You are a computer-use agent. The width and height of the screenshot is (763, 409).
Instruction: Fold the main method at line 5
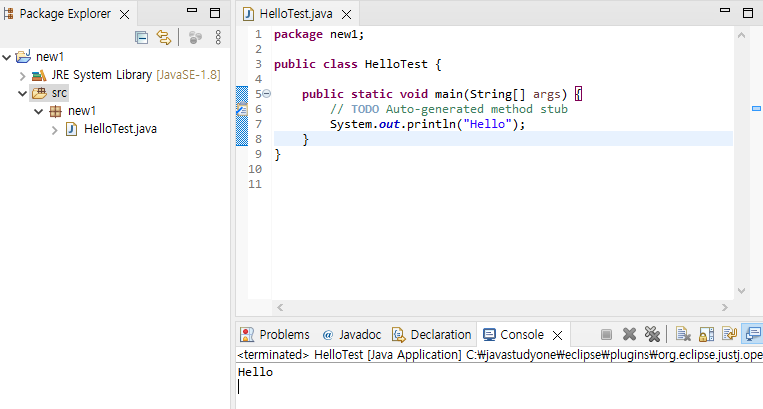[x=267, y=93]
